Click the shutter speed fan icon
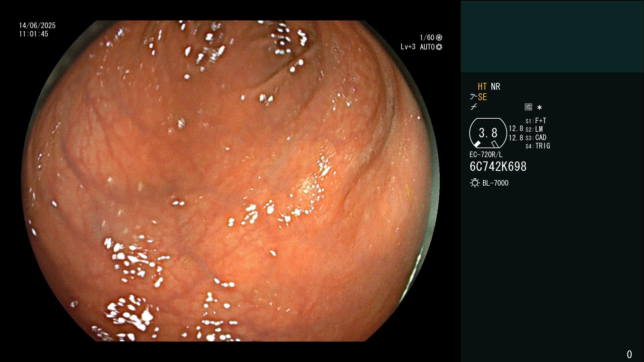 click(439, 38)
